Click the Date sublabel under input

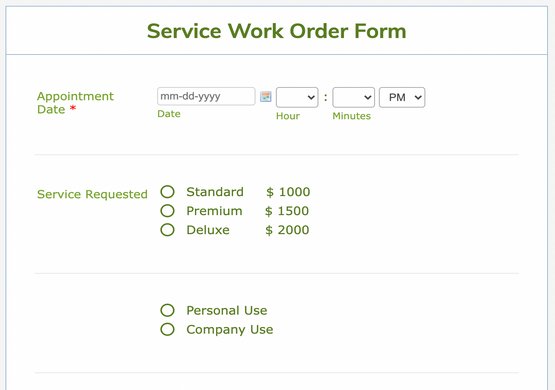pyautogui.click(x=169, y=114)
